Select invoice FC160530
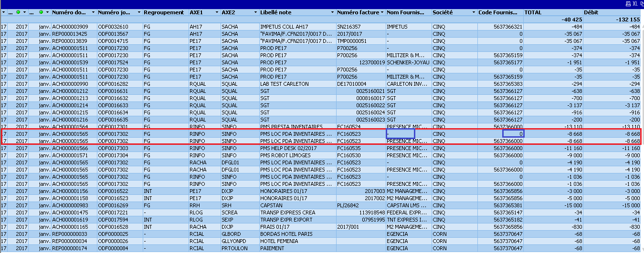 349,155
